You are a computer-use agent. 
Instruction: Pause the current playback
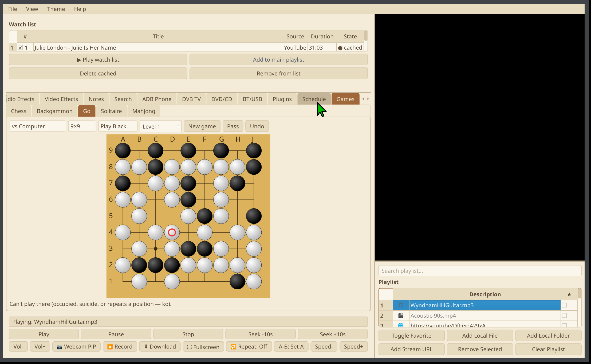116,334
